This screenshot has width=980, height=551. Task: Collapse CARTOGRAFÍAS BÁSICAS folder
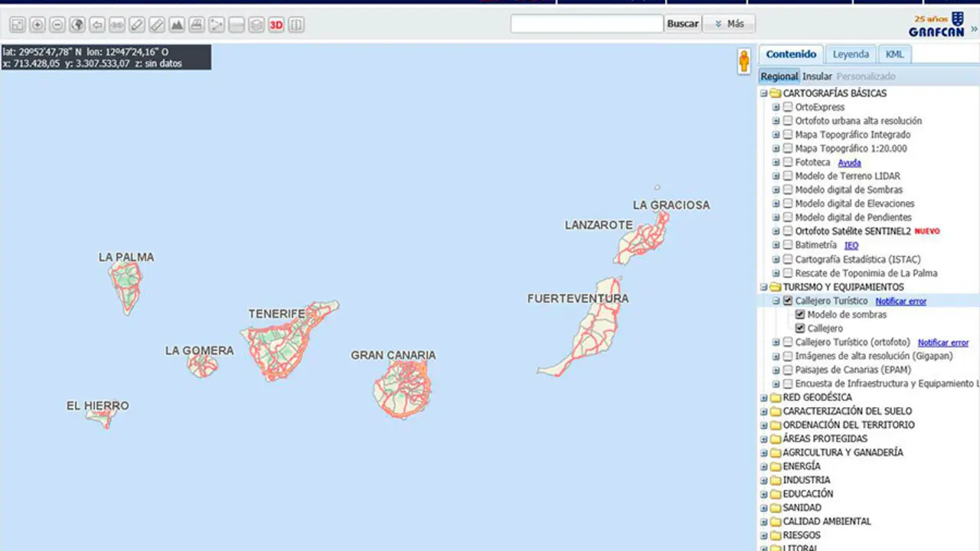click(x=763, y=93)
